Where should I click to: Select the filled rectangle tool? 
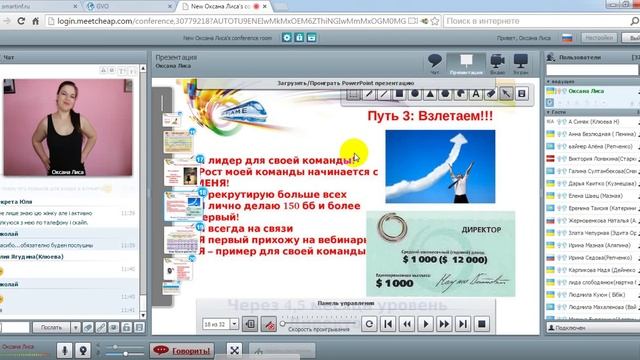pyautogui.click(x=399, y=94)
